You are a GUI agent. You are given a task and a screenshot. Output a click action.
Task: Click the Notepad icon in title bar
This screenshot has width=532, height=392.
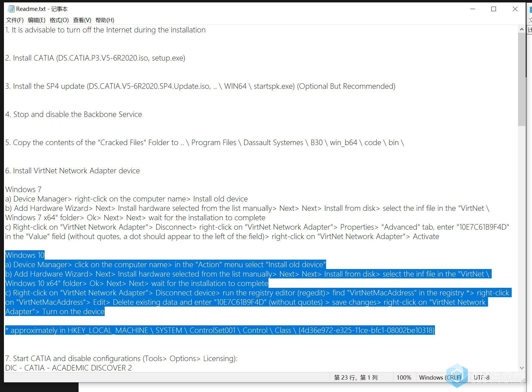click(x=11, y=9)
